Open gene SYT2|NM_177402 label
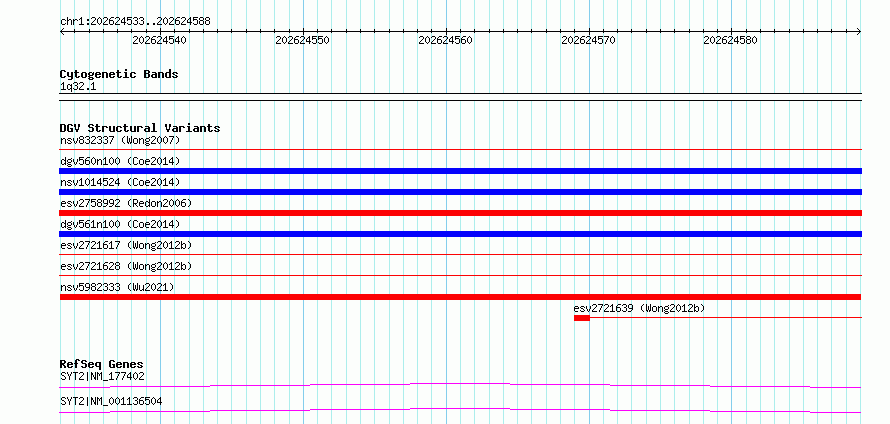Viewport: 890px width, 424px height. coord(102,376)
